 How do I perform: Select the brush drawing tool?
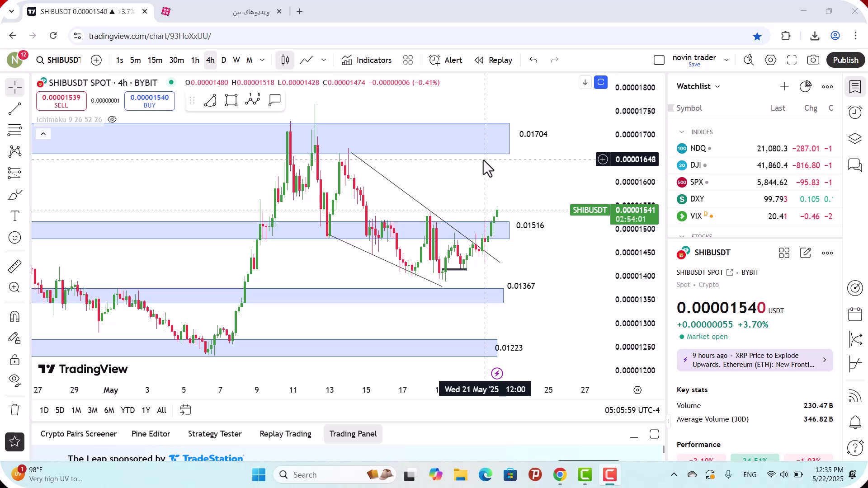pos(14,195)
